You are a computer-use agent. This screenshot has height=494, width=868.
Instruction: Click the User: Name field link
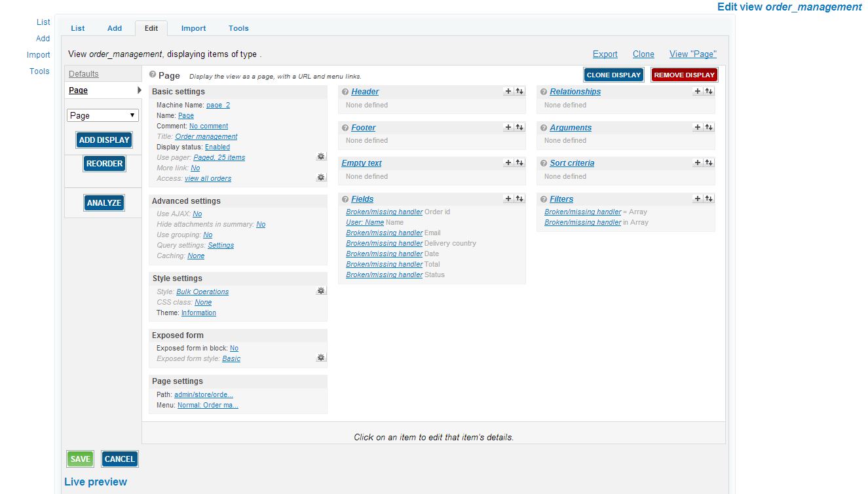(x=365, y=222)
